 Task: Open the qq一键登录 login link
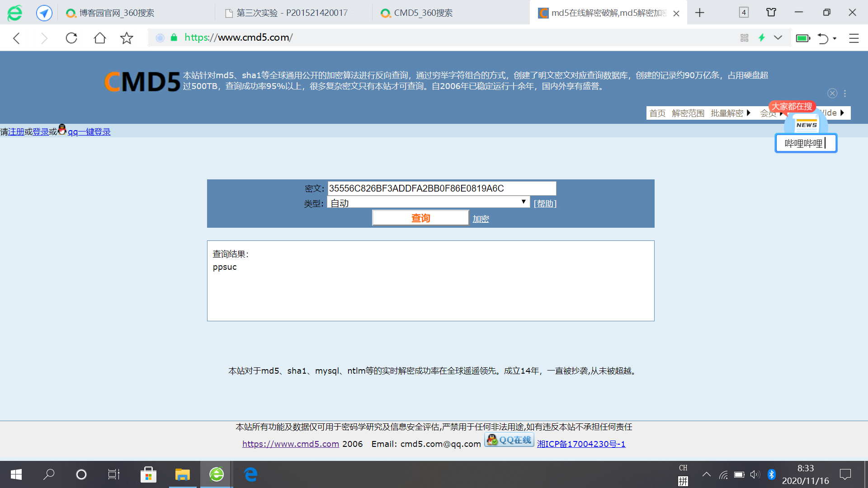[89, 132]
